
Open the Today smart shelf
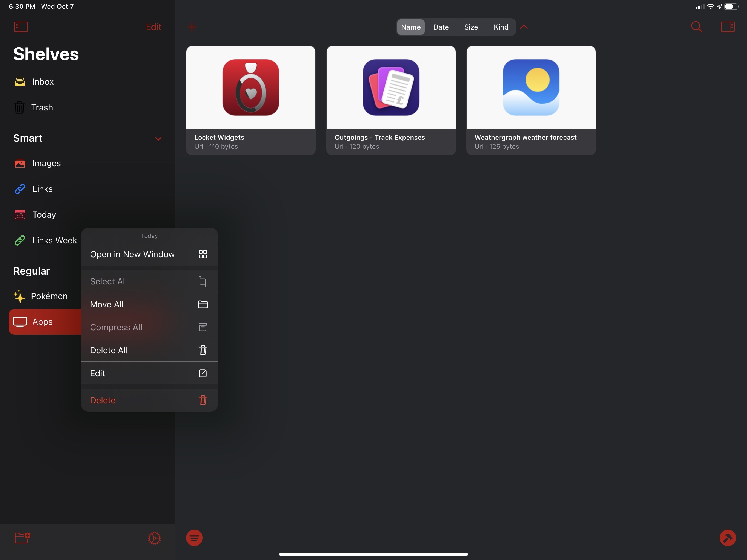pyautogui.click(x=87, y=214)
